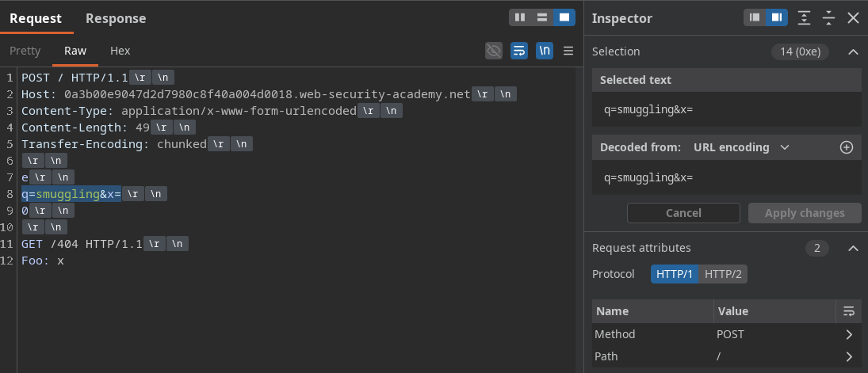Open the Raw view tab
The width and height of the screenshot is (868, 373).
75,51
